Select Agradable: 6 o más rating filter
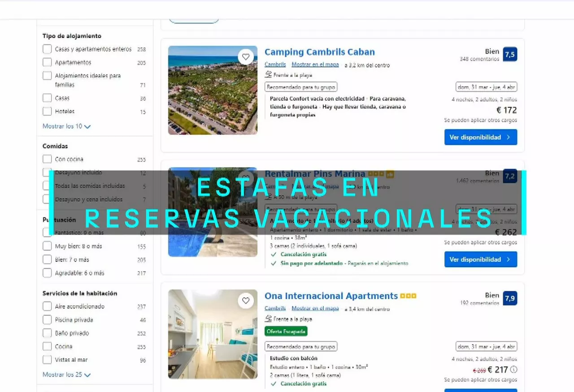Viewport: 574px width, 392px height. point(47,273)
